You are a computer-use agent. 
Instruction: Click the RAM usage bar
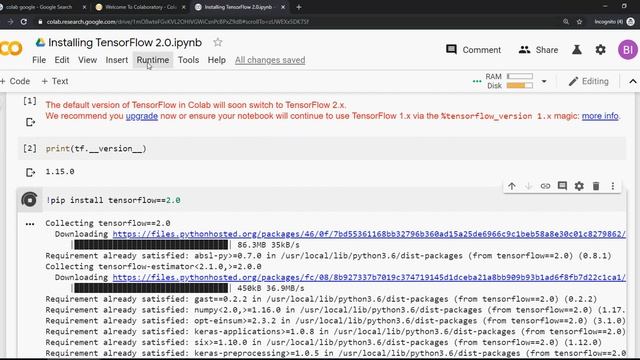pos(520,76)
